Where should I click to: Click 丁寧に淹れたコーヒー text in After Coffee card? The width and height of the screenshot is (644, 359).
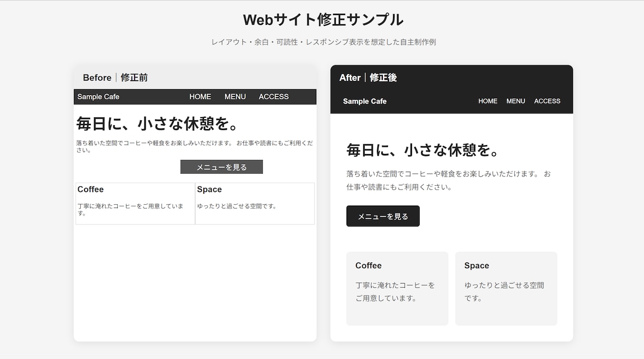395,291
